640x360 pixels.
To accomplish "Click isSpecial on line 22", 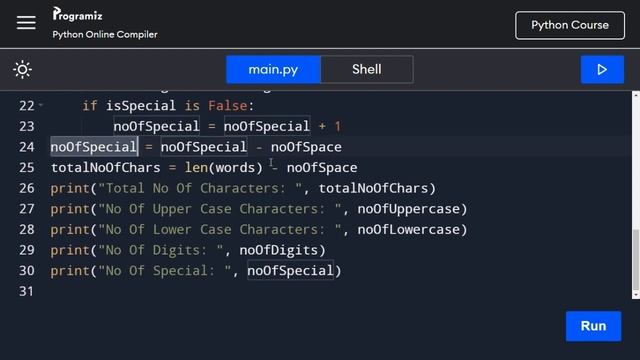I will click(141, 106).
